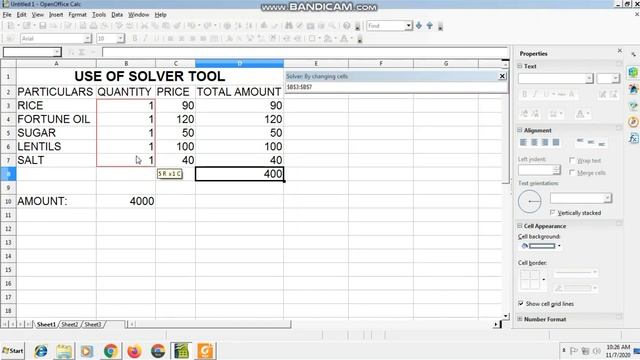Click the Cut scissors toolbar icon

(x=144, y=26)
